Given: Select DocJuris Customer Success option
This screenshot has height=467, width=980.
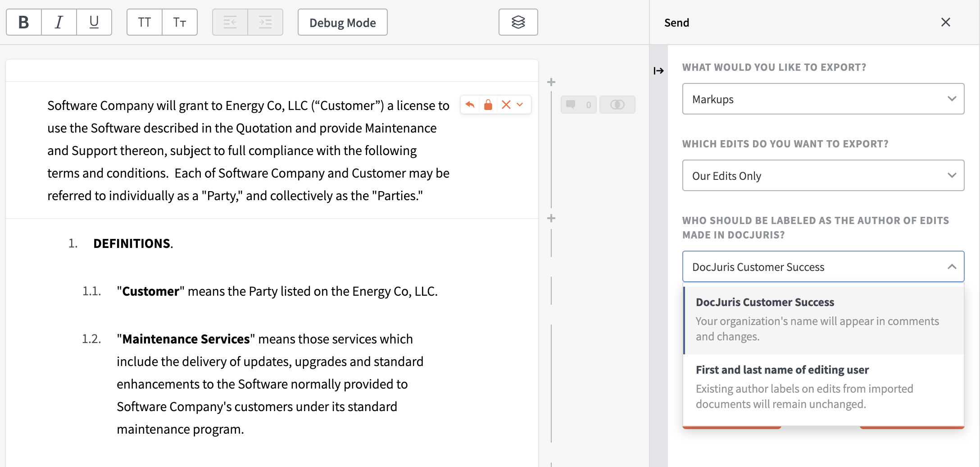Looking at the screenshot, I should (x=823, y=320).
